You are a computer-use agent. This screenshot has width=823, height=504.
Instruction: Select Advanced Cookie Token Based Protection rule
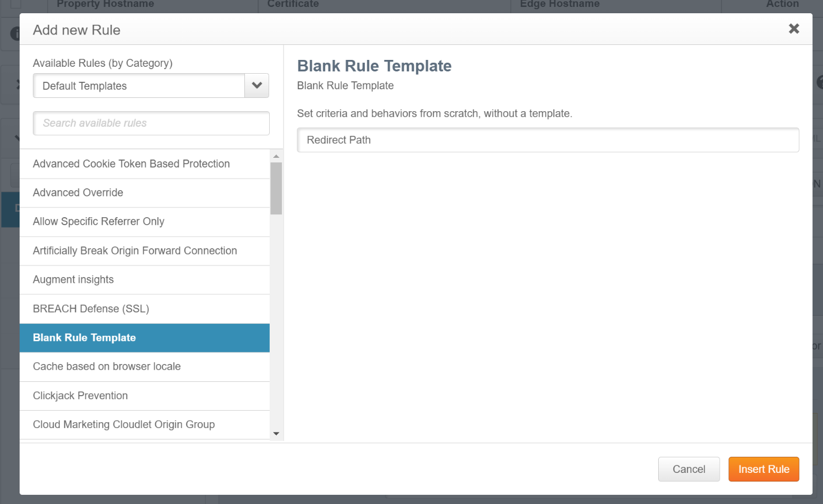click(x=131, y=164)
